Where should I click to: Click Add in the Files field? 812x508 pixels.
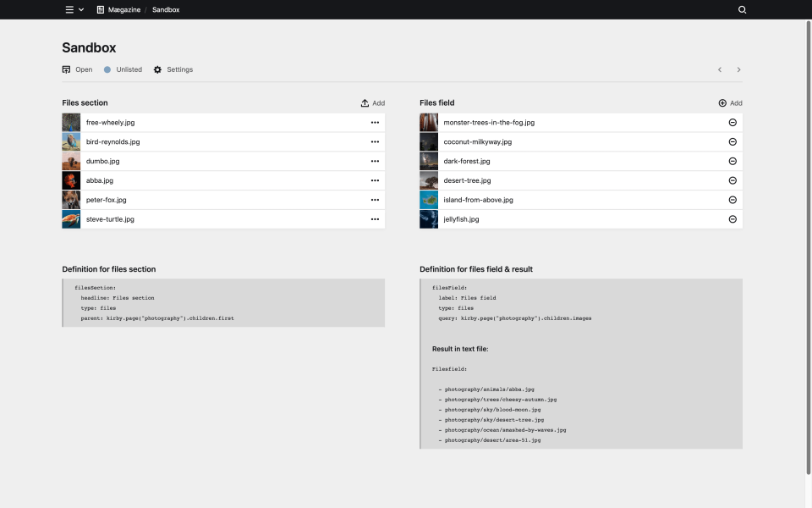point(730,103)
